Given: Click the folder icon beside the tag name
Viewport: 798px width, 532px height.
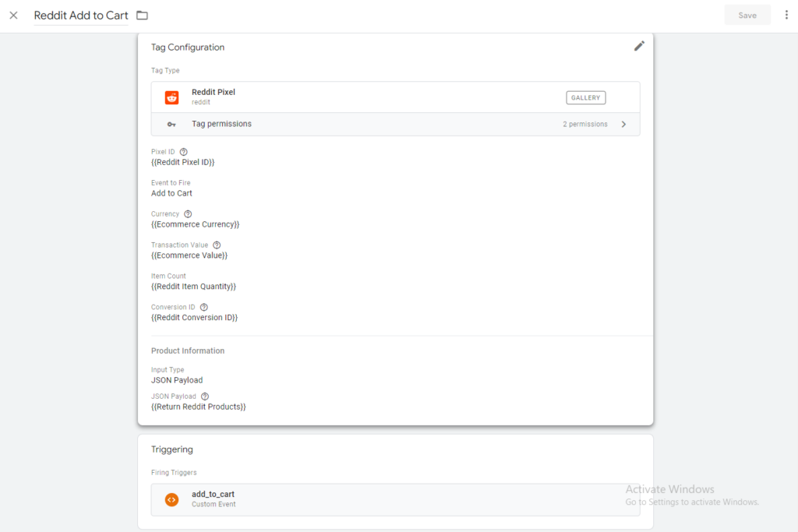Looking at the screenshot, I should pyautogui.click(x=142, y=16).
